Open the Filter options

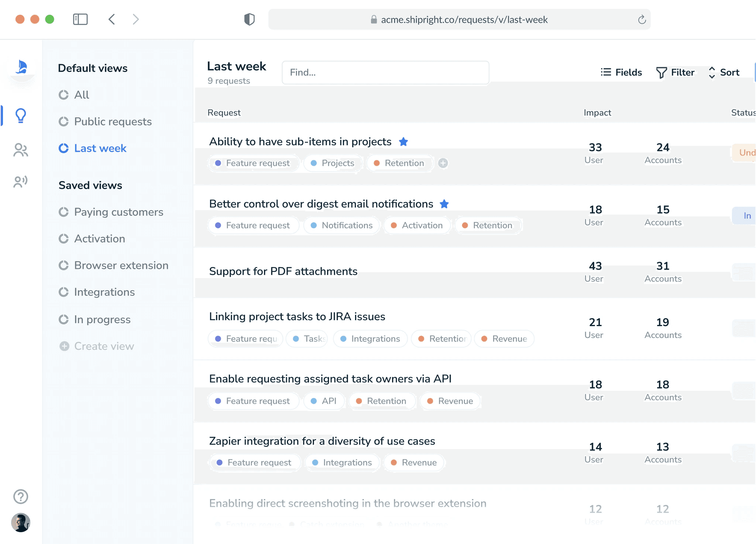(675, 72)
